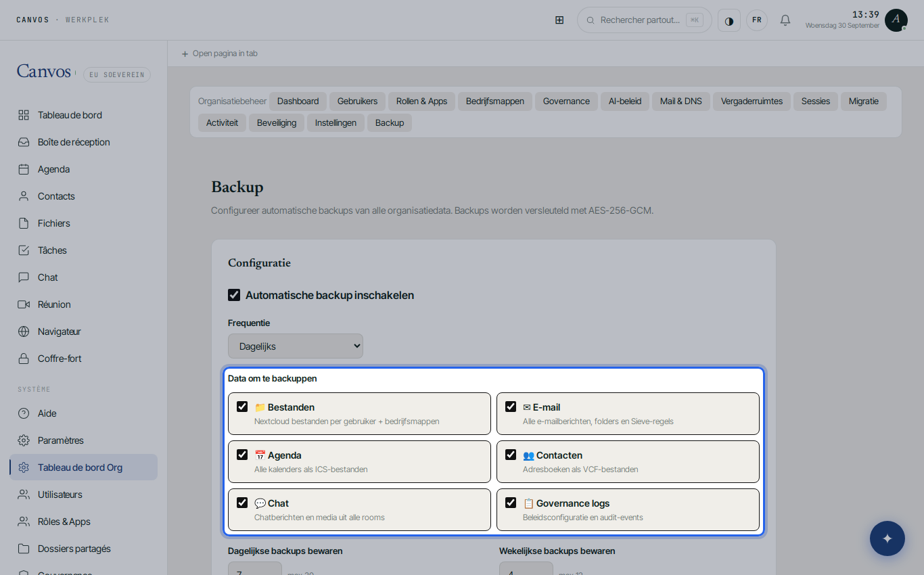Uncheck the Bestanden backup checkbox

coord(242,407)
